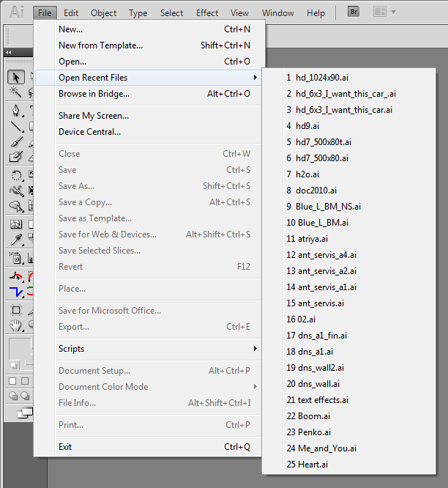Choose Browse in Bridge...
The image size is (448, 488).
(x=149, y=94)
